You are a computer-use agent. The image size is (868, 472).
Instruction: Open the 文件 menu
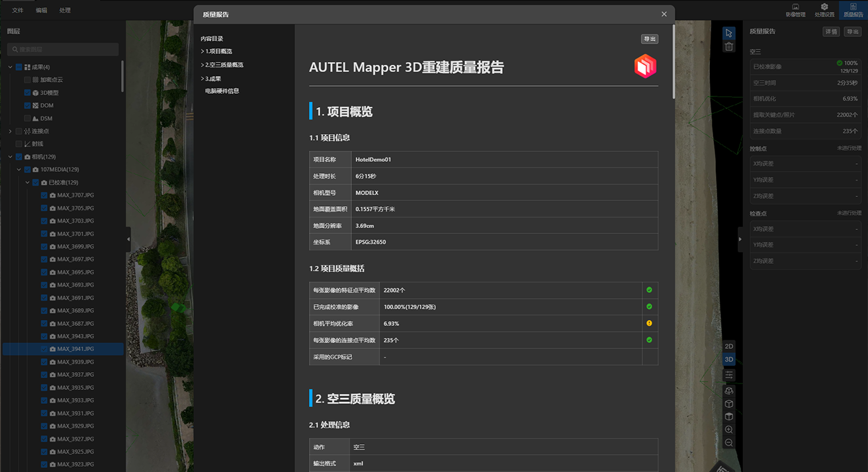pos(18,11)
